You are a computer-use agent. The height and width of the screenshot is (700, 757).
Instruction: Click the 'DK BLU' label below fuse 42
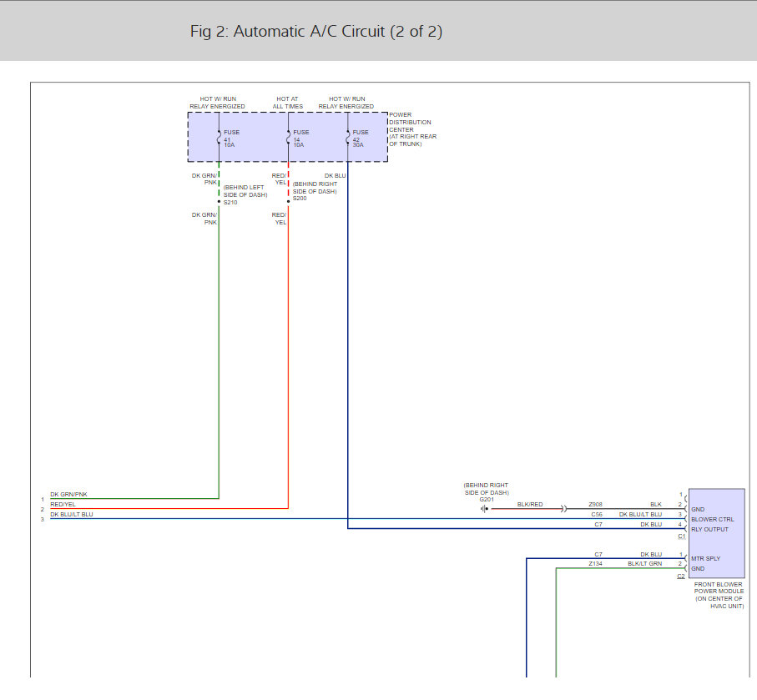(x=335, y=176)
